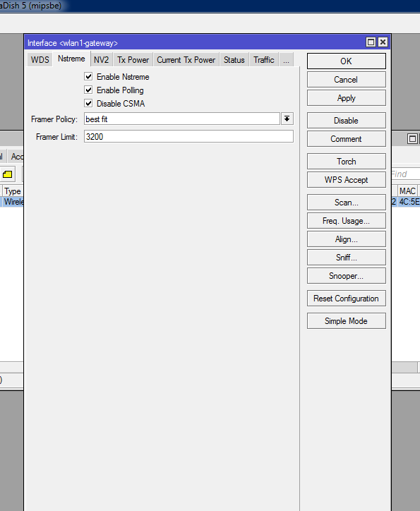Maximize the Interface wlan1-gateway dialog
The image size is (420, 511).
[371, 42]
